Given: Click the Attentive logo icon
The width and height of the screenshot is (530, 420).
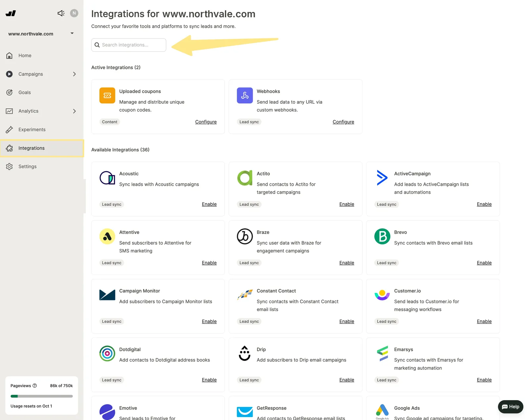Looking at the screenshot, I should (107, 236).
